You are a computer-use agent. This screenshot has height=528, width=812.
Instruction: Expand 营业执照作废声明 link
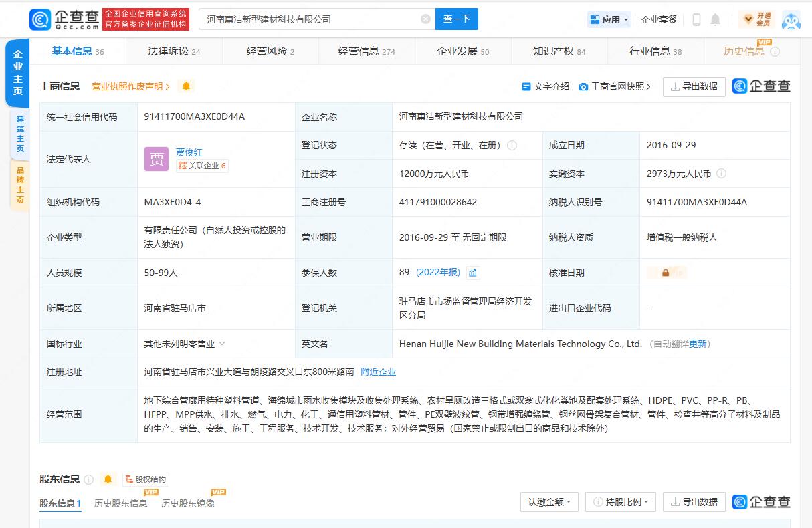(x=131, y=86)
